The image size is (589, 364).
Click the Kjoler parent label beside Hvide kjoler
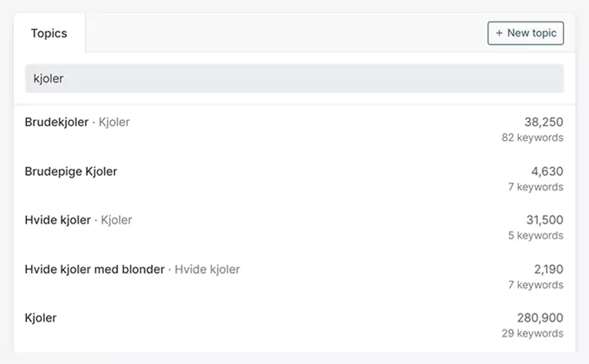[x=116, y=220]
